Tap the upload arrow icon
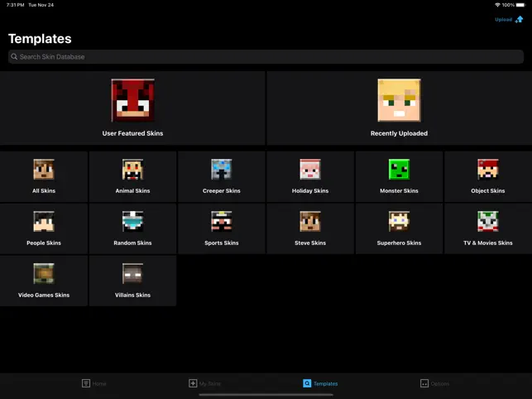The height and width of the screenshot is (399, 532). 519,19
